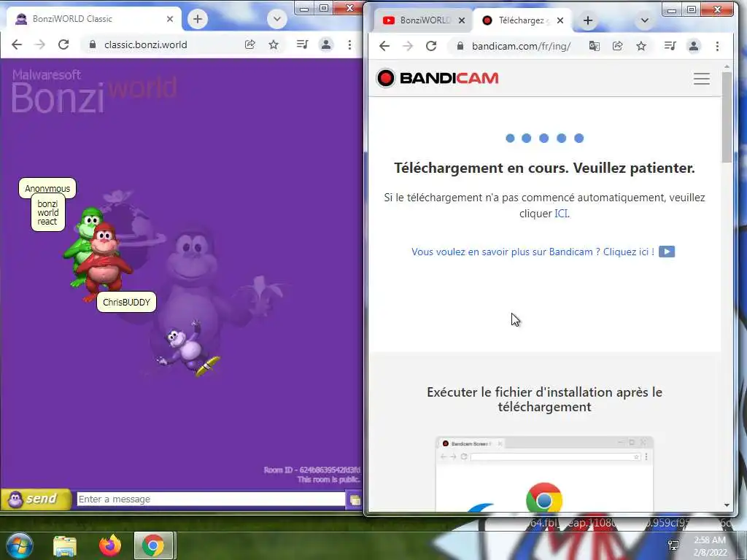Open the Chrome menu in the Bandicam window

click(718, 46)
